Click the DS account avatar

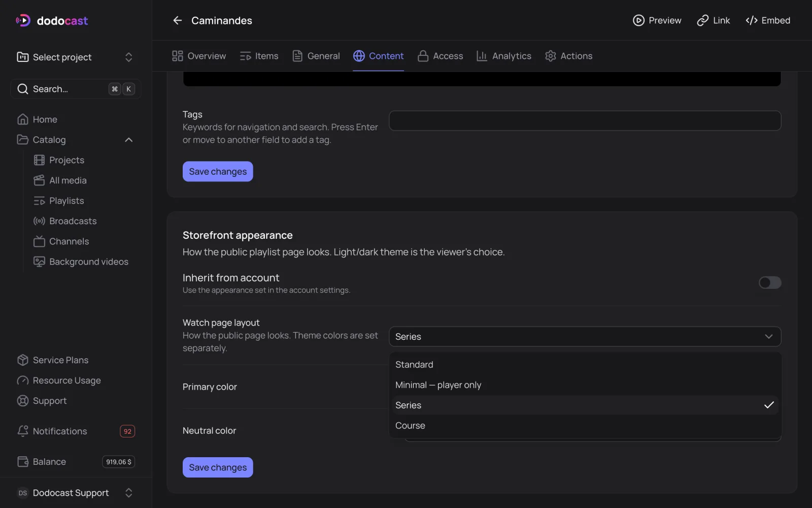[x=23, y=493]
